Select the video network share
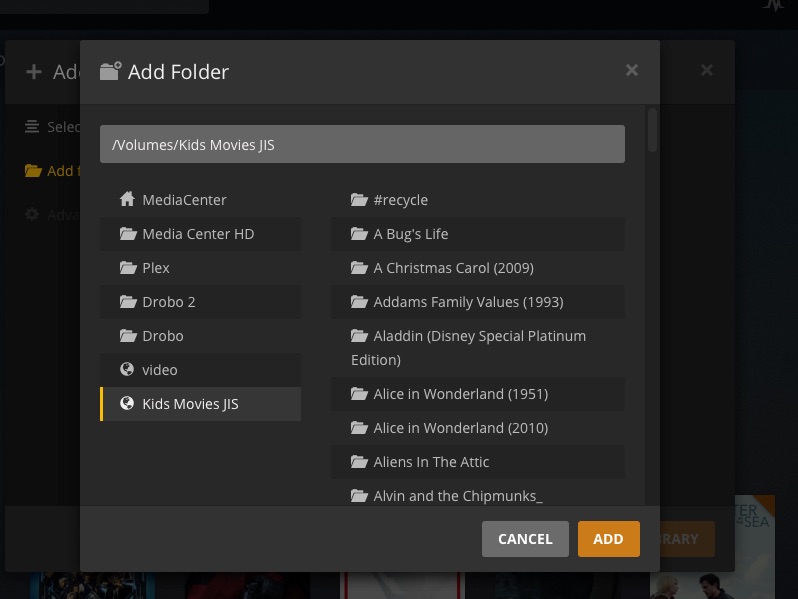The height and width of the screenshot is (599, 798). pos(201,370)
